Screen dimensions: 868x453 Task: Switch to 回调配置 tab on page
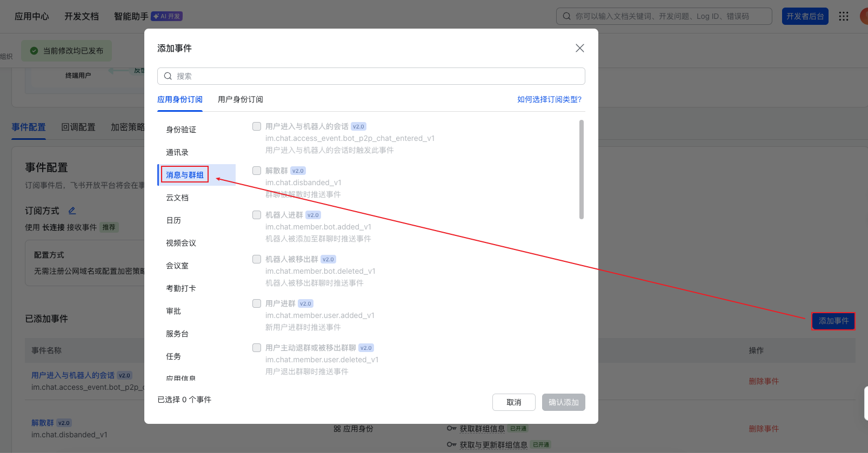tap(78, 127)
